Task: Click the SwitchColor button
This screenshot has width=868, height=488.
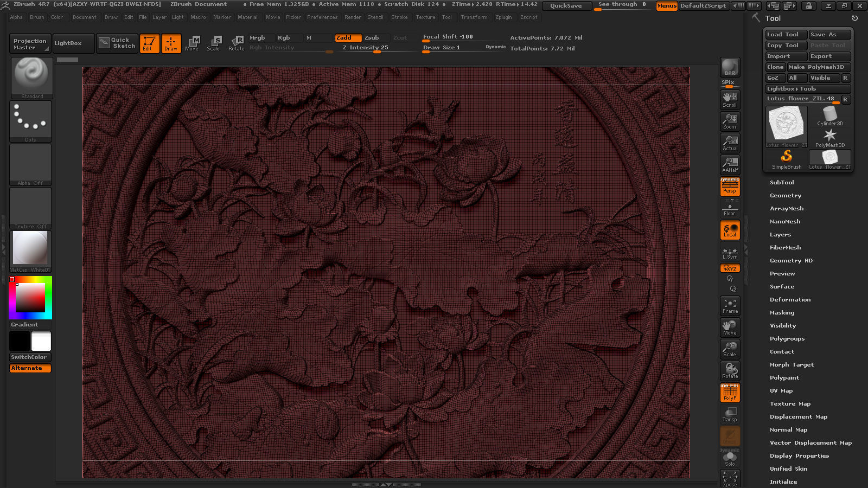Action: pyautogui.click(x=30, y=357)
